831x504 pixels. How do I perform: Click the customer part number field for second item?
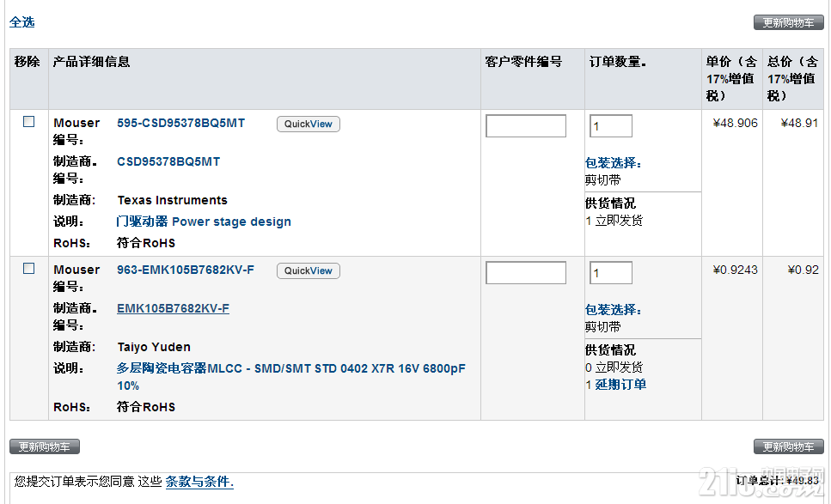[526, 273]
